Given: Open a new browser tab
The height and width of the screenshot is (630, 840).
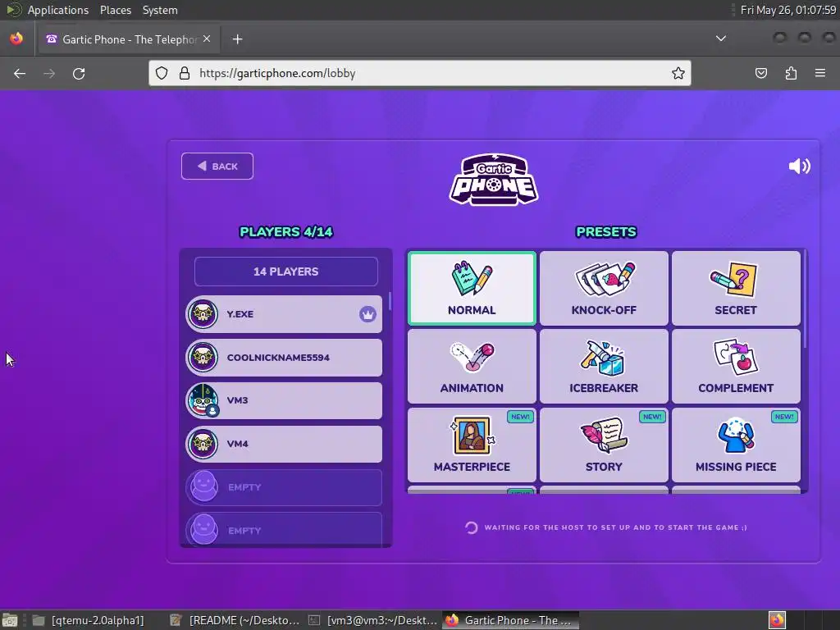Looking at the screenshot, I should [x=237, y=39].
